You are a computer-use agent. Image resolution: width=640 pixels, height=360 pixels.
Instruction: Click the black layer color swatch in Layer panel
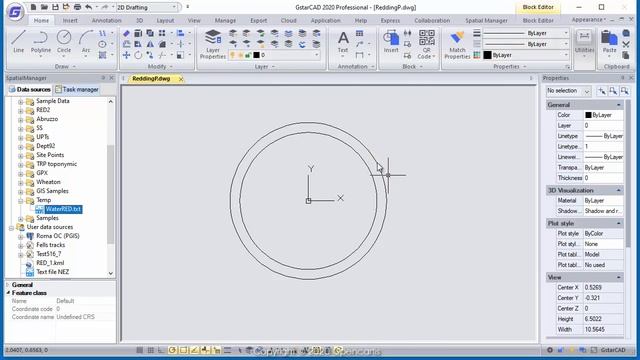pyautogui.click(x=256, y=55)
